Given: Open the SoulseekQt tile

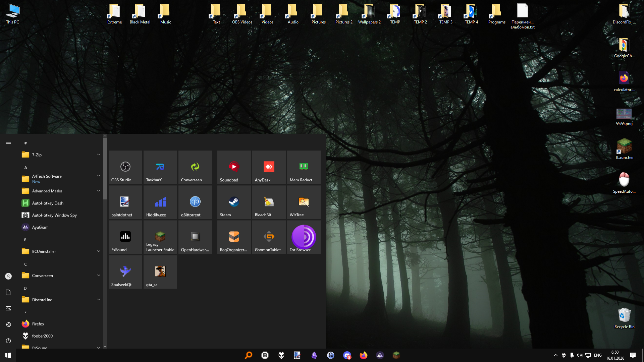Looking at the screenshot, I should [125, 272].
